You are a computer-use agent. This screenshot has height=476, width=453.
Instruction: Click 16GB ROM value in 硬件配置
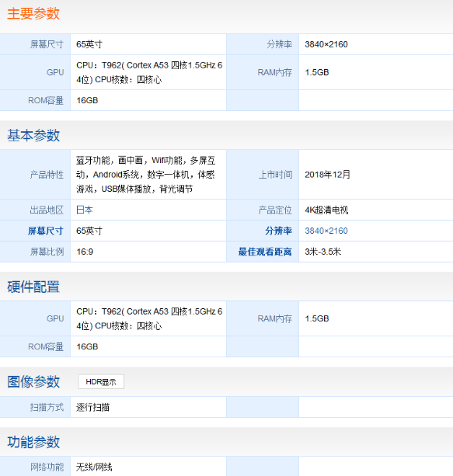pos(87,346)
